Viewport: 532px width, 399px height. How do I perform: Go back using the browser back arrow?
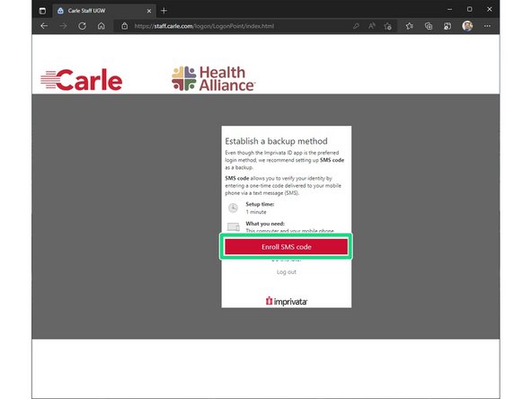click(x=44, y=26)
